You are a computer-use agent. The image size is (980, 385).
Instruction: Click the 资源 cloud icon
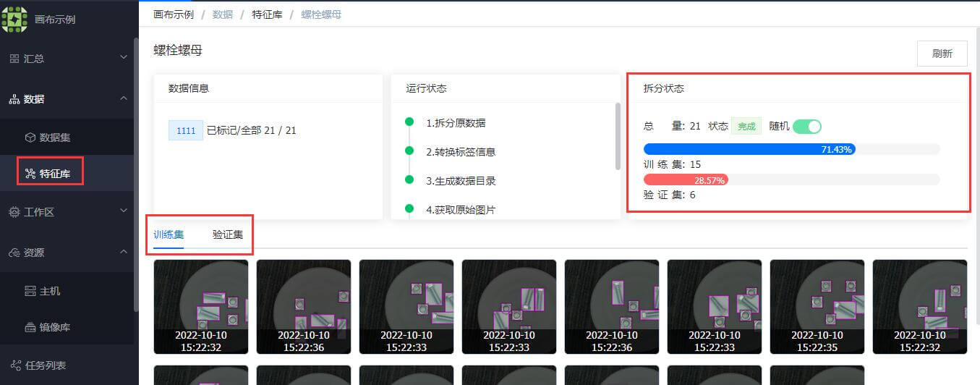tap(14, 253)
